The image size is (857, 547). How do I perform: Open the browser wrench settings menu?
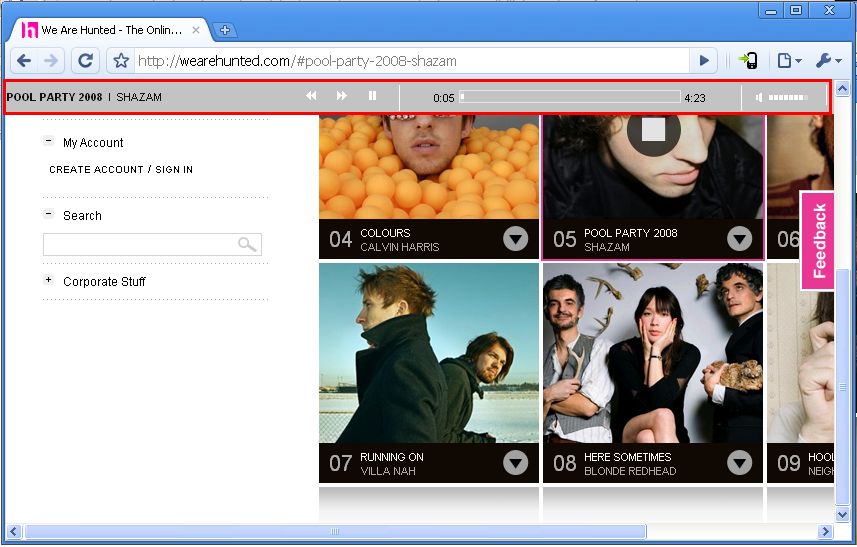(x=829, y=61)
